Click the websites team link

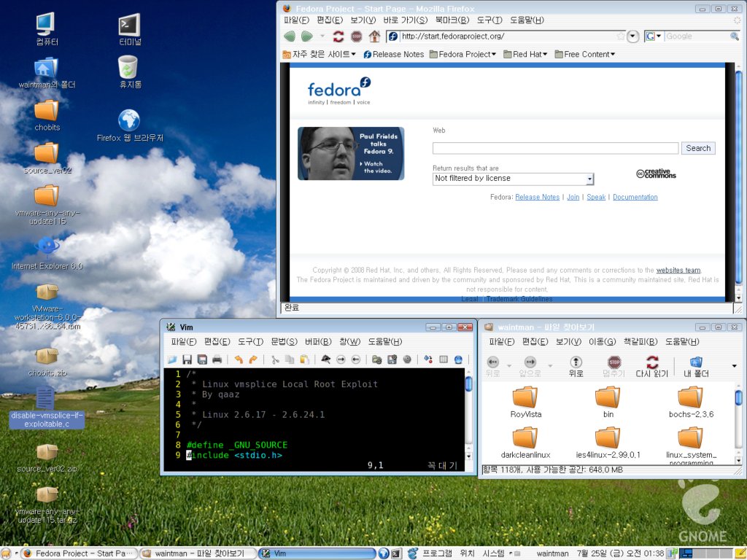[x=678, y=271]
